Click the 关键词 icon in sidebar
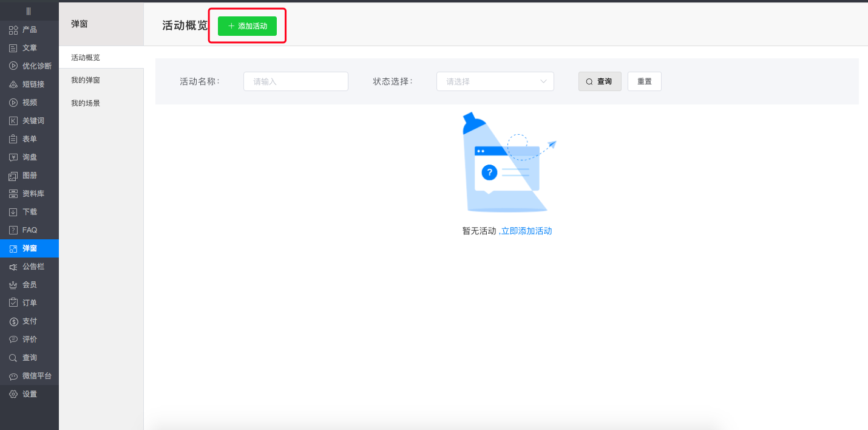 tap(13, 121)
